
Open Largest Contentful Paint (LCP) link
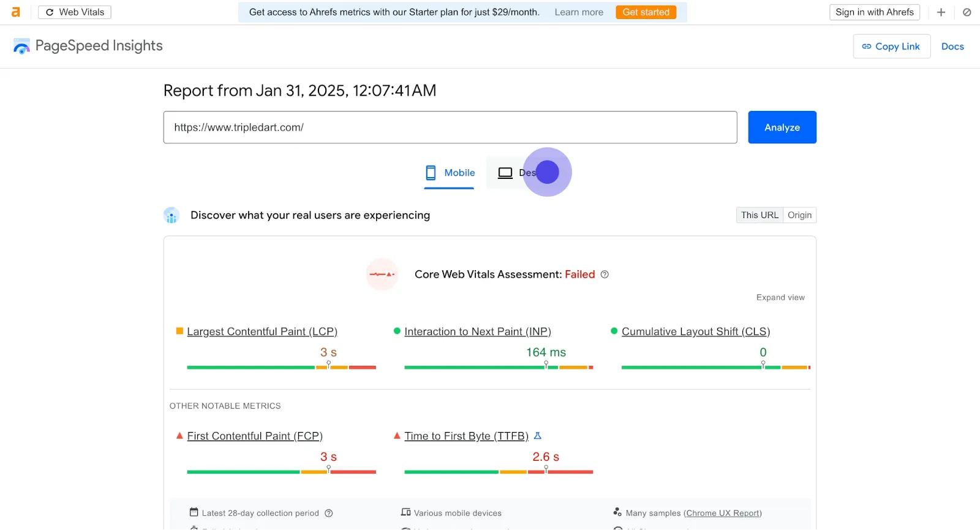(x=262, y=331)
